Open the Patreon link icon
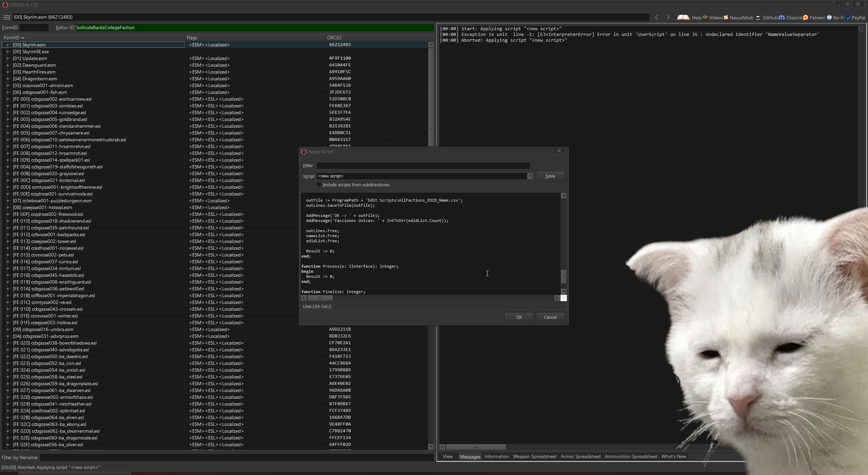 [x=806, y=18]
